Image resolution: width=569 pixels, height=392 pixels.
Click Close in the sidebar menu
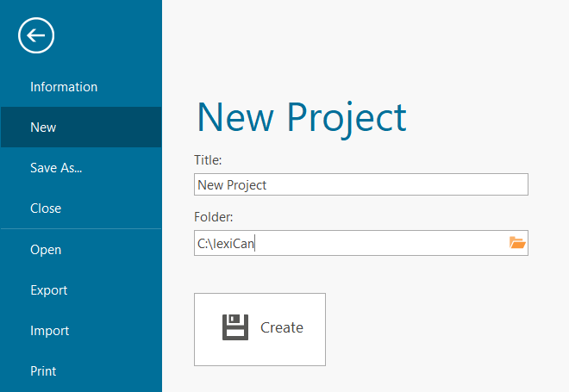point(46,208)
